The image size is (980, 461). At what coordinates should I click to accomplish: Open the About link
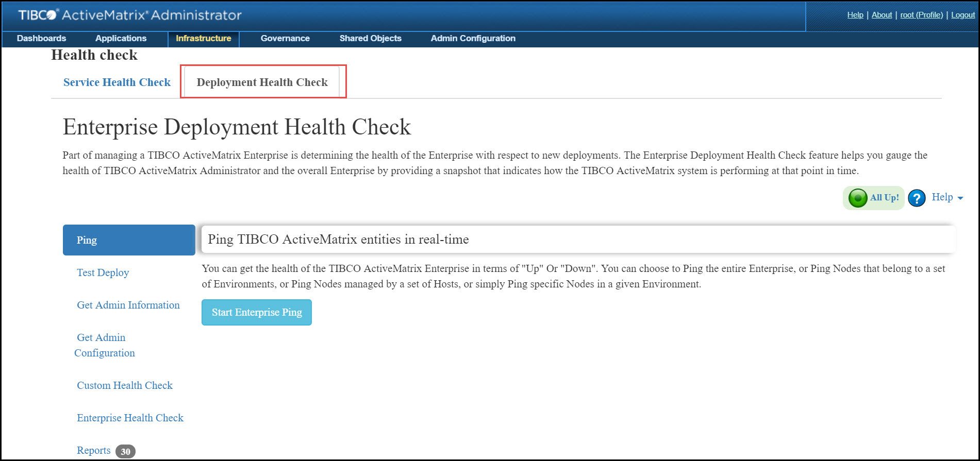882,15
